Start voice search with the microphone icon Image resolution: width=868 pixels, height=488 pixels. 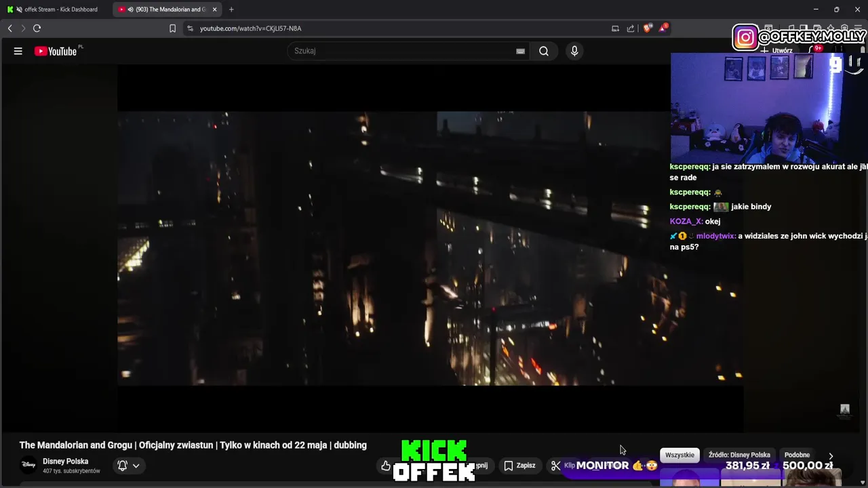[574, 51]
